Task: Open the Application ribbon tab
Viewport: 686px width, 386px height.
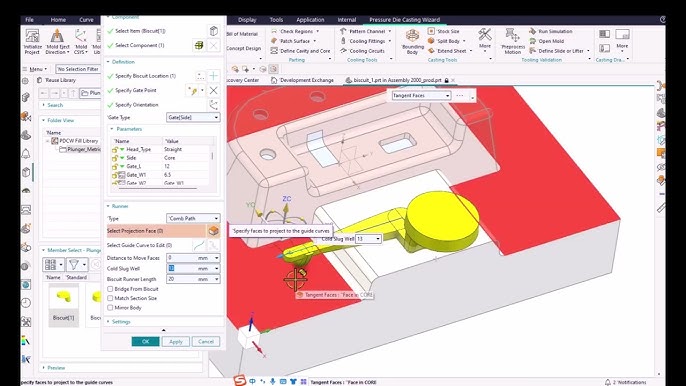Action: (x=310, y=20)
